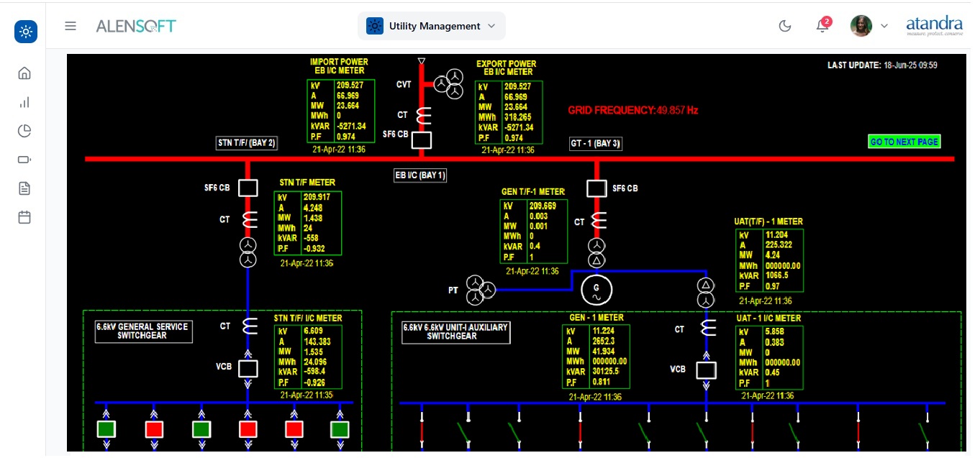Screen dimensions: 980x458
Task: Open the pie chart icon in sidebar
Action: [x=24, y=131]
